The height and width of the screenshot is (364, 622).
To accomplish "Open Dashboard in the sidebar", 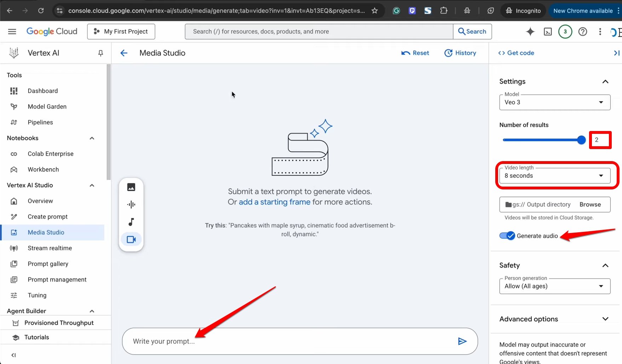I will (52, 91).
